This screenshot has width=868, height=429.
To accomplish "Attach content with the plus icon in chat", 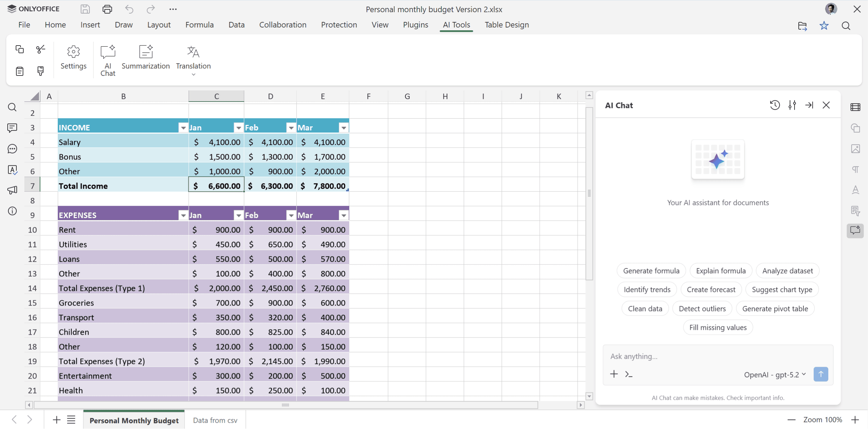I will coord(614,374).
